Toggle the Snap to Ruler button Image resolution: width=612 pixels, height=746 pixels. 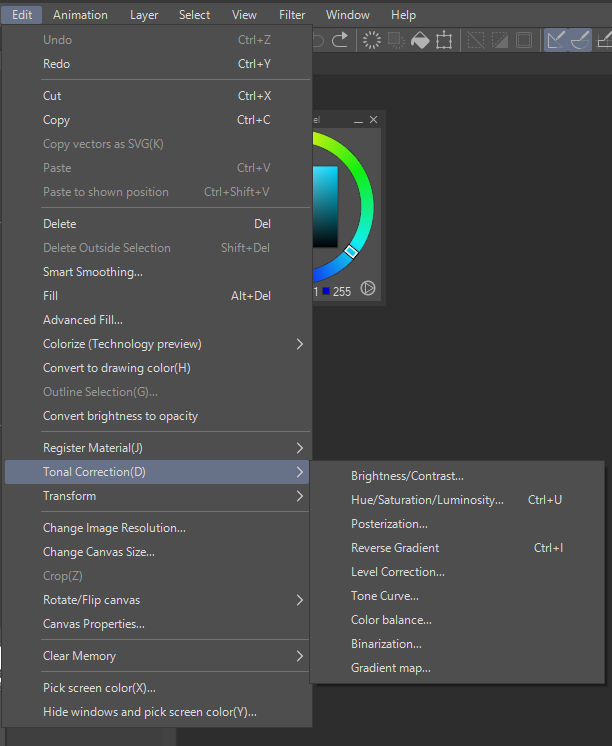tap(555, 40)
